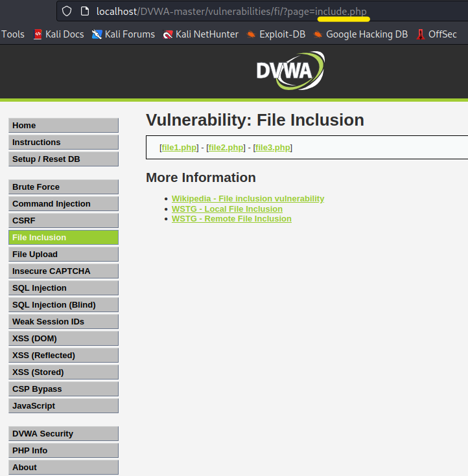Image resolution: width=468 pixels, height=476 pixels.
Task: Click the shield tracking protection icon
Action: pos(67,11)
